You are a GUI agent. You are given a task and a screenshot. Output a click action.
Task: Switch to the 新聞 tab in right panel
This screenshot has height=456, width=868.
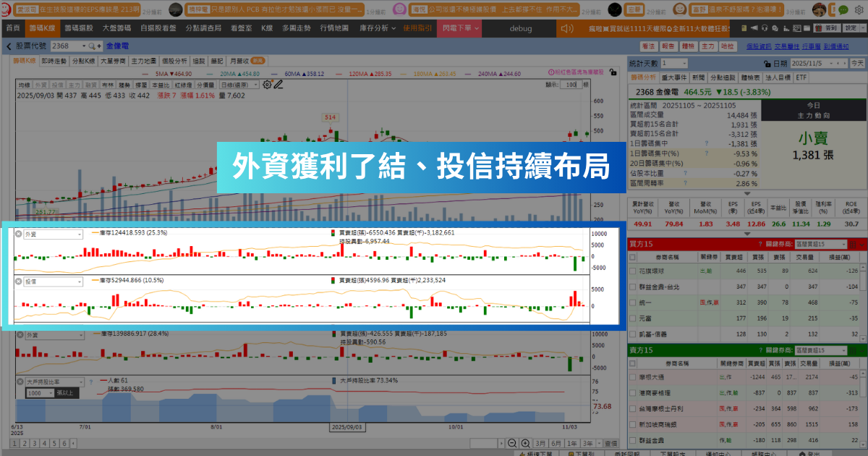[x=699, y=77]
